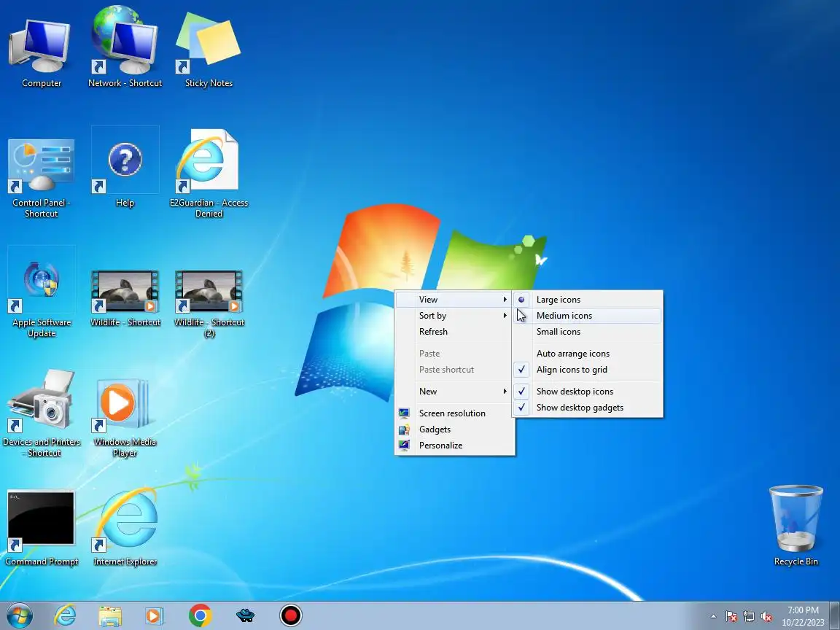
Task: Select the Command Prompt desktop icon
Action: tap(41, 528)
